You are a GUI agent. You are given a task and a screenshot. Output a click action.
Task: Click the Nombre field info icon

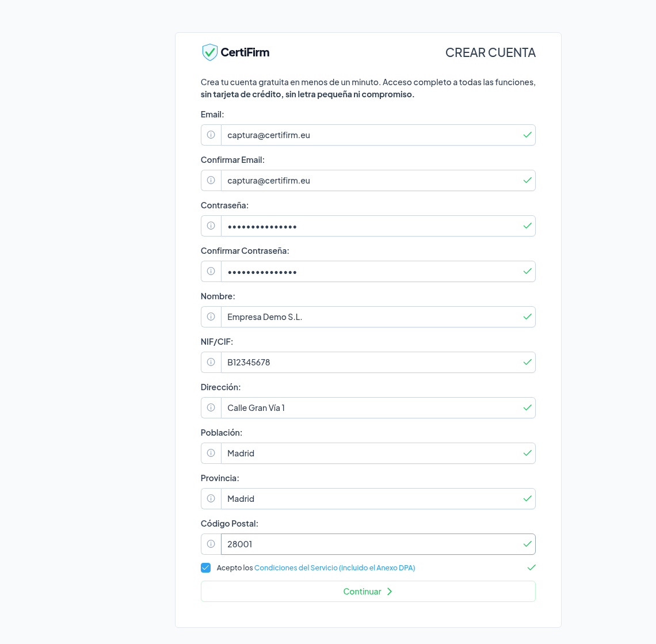211,317
